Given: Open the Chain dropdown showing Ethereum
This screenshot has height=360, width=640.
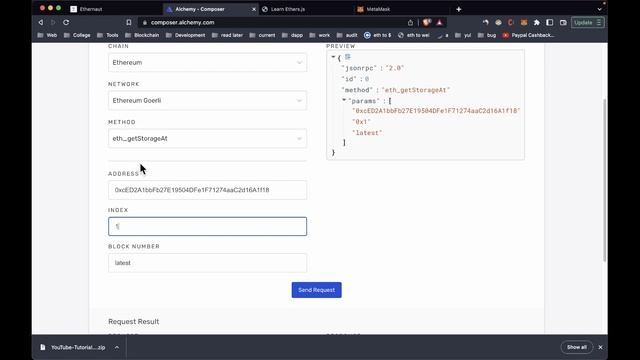Looking at the screenshot, I should click(207, 62).
